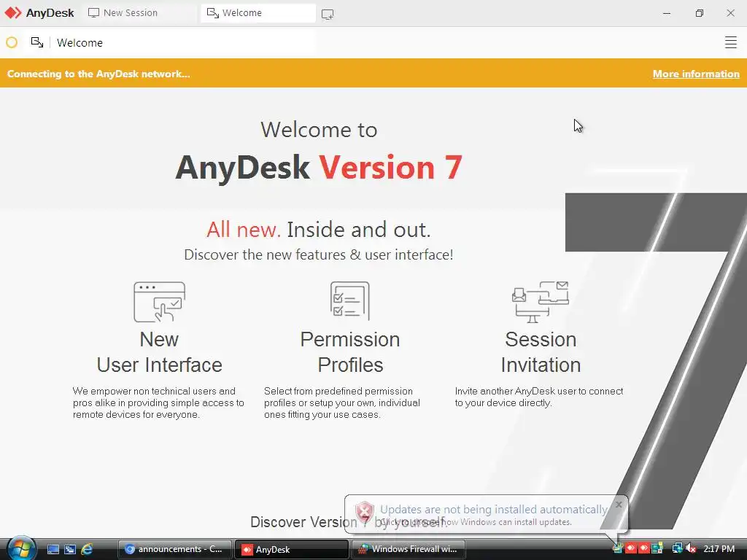Click the 'Connecting to the AnyDesk network...' message

[x=98, y=74]
